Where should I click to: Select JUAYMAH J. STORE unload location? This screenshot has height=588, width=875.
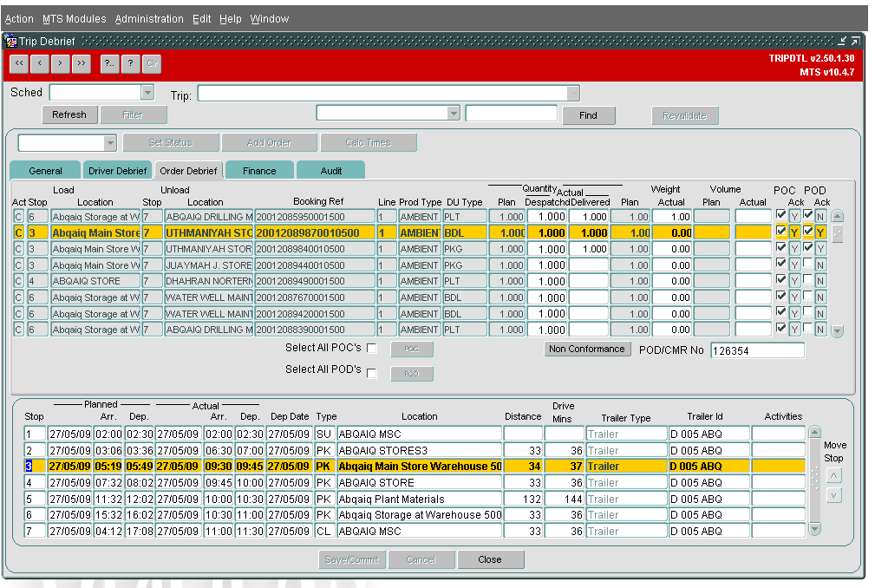pos(209,265)
